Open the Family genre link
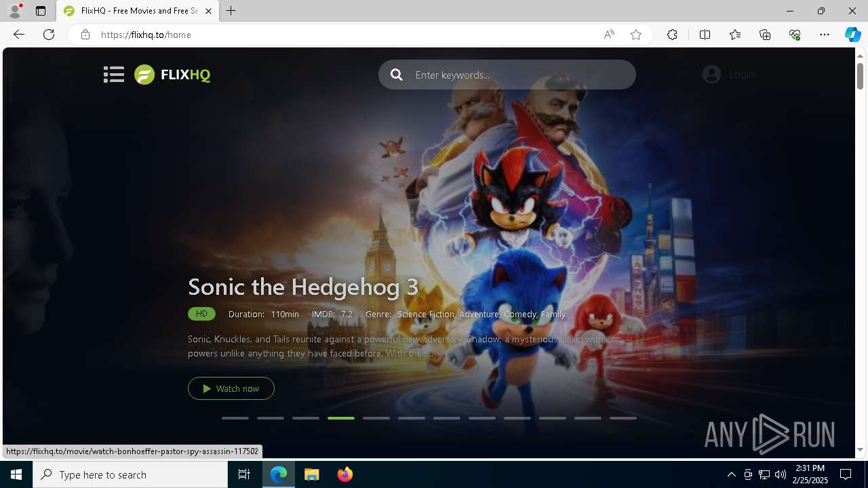 tap(553, 314)
